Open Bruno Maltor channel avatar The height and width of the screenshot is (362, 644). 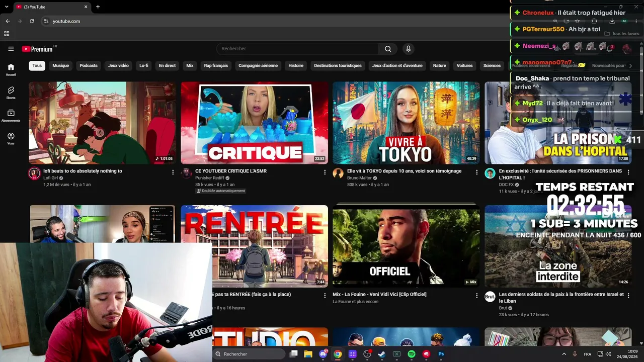tap(338, 173)
